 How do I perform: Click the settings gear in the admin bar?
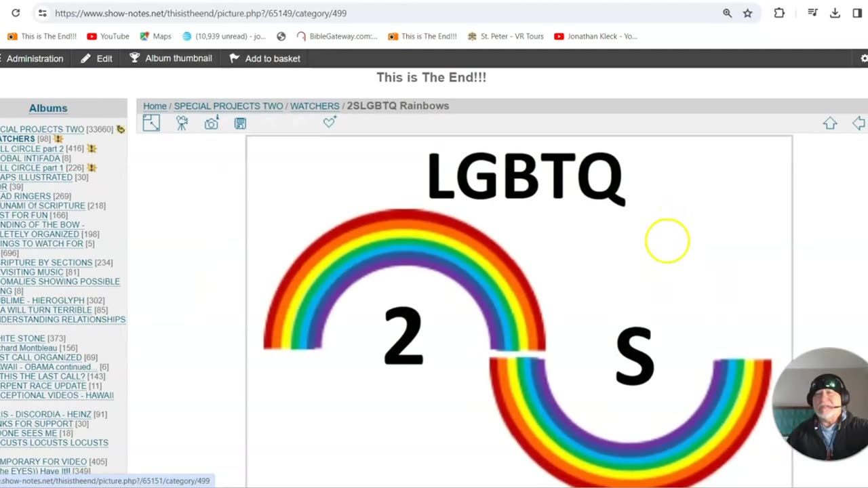click(864, 58)
